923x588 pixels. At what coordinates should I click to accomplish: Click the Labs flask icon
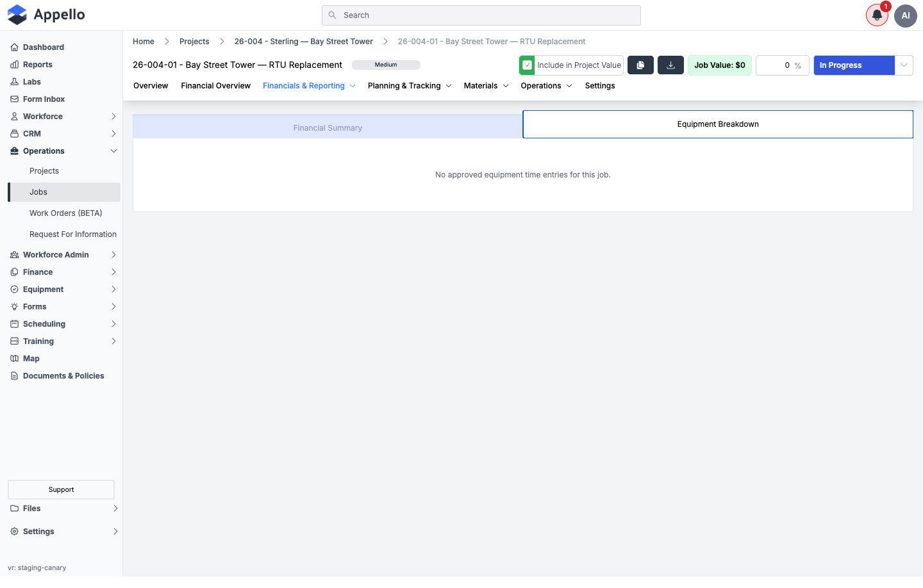click(14, 82)
